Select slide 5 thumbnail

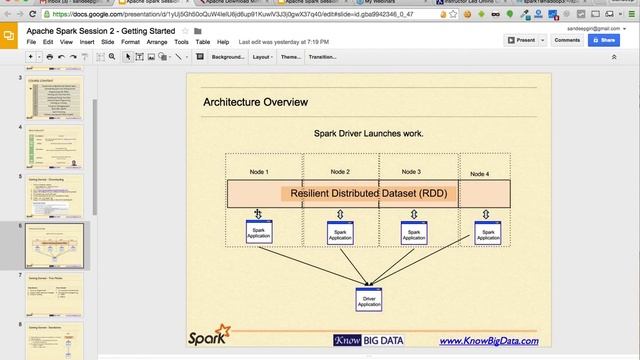pyautogui.click(x=55, y=197)
